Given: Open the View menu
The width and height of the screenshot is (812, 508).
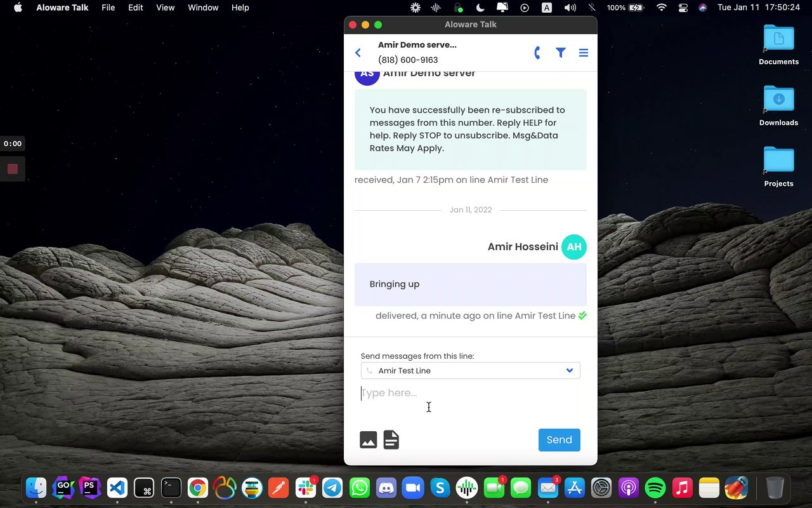Looking at the screenshot, I should 166,8.
